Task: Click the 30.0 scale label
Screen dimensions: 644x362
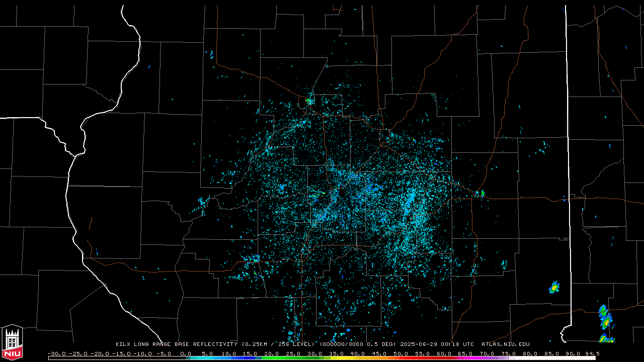Action: [x=315, y=354]
